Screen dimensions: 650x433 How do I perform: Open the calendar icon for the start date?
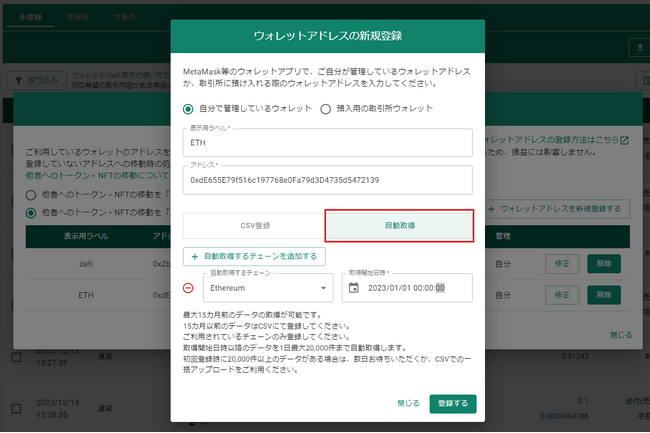point(354,288)
